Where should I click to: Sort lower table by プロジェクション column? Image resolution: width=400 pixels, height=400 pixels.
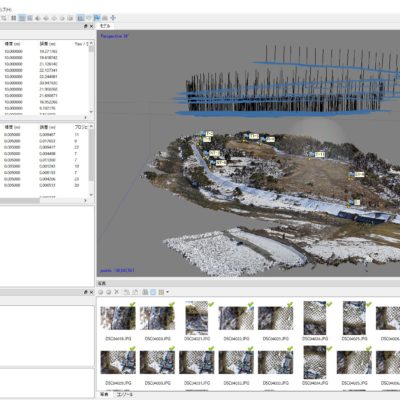pos(81,127)
